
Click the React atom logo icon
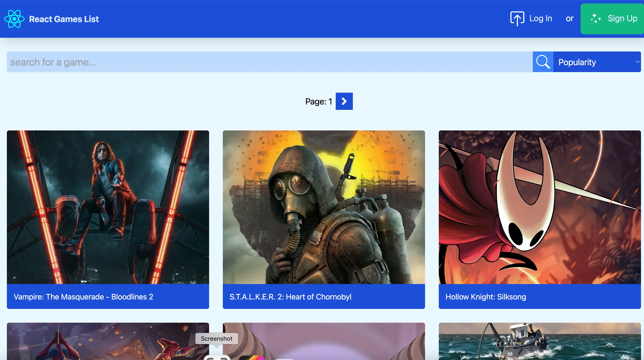pyautogui.click(x=14, y=19)
